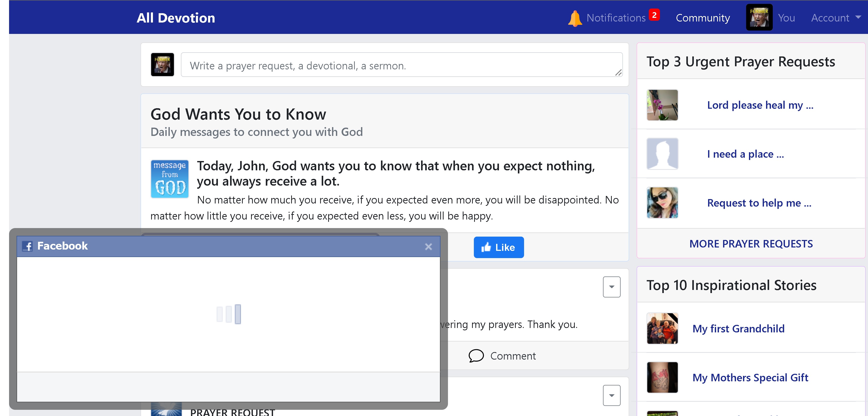Click the profile avatar in the navbar

point(759,18)
